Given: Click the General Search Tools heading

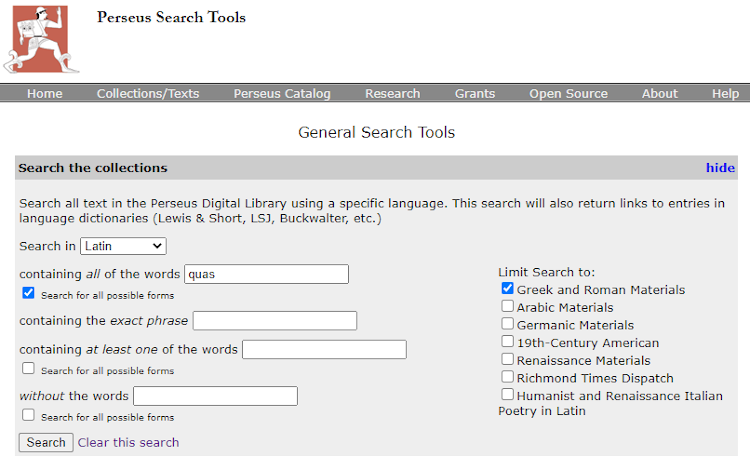Looking at the screenshot, I should (x=376, y=132).
